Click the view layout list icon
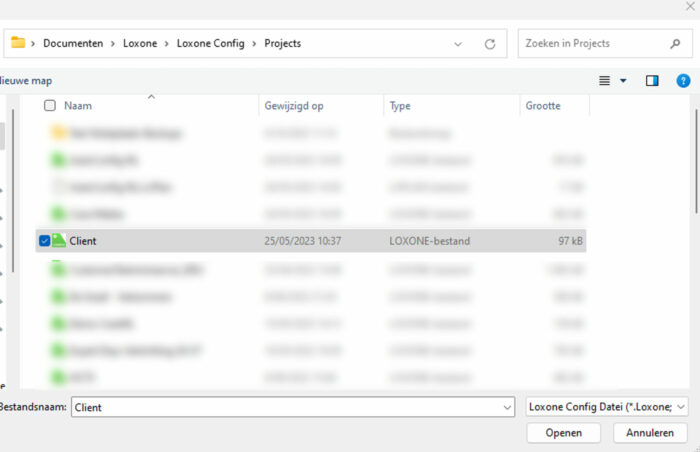 click(604, 80)
